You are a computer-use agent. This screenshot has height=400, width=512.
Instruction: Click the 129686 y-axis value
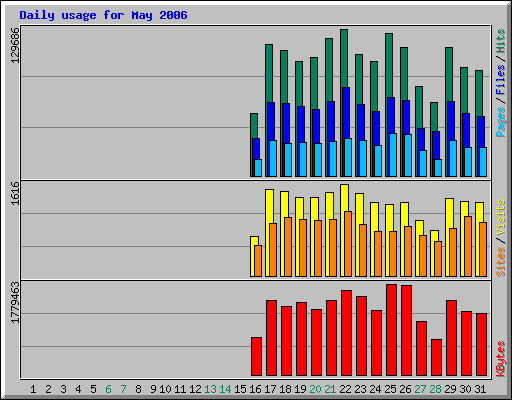tap(15, 45)
